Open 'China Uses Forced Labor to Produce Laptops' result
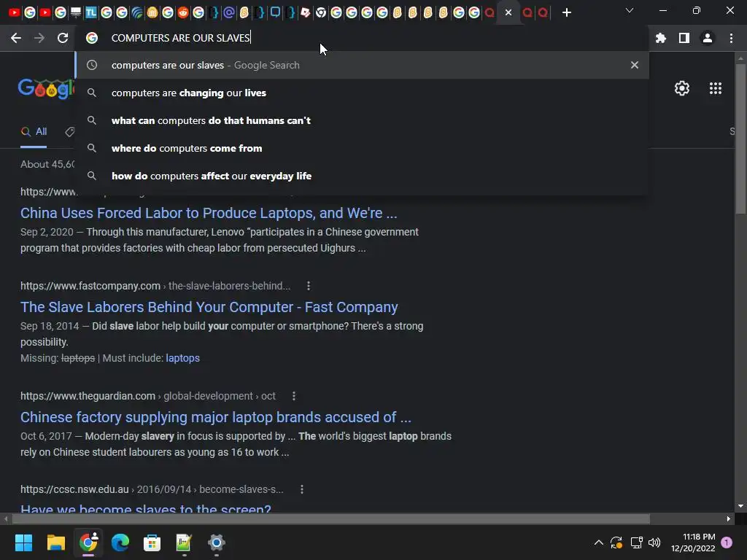The width and height of the screenshot is (747, 560). click(209, 213)
